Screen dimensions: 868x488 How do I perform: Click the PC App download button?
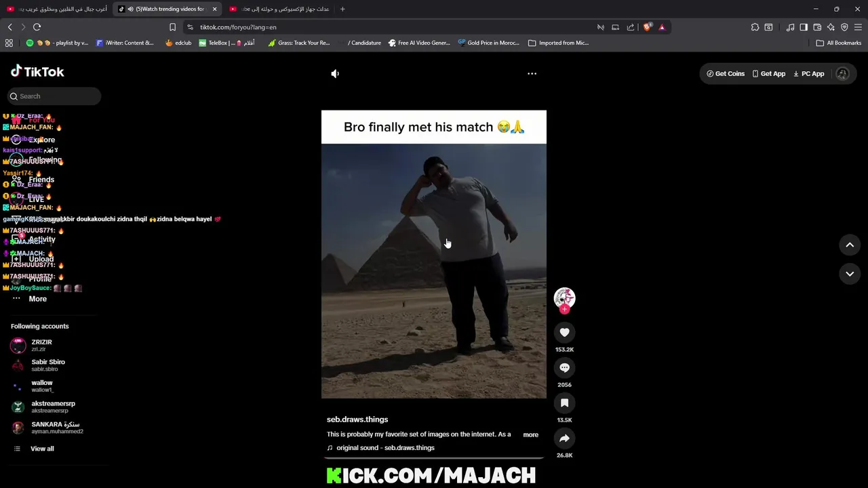(x=808, y=74)
